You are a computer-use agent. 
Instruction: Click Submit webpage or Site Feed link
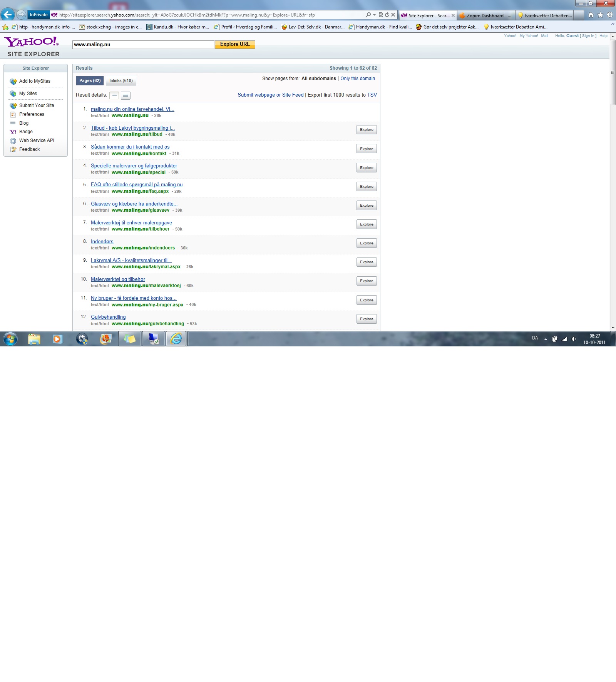271,95
